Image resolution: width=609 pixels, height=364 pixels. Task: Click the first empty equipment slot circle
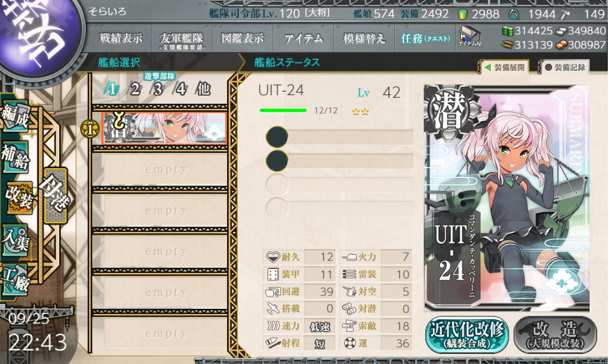coord(277,137)
